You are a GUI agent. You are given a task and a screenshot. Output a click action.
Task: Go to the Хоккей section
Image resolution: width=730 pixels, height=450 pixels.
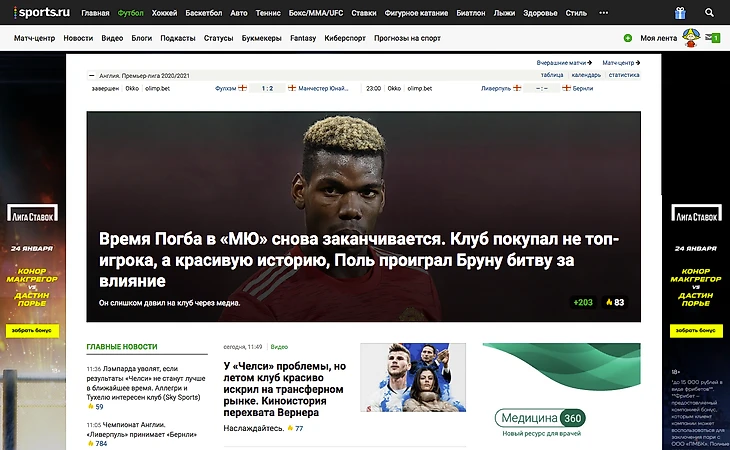(x=164, y=13)
